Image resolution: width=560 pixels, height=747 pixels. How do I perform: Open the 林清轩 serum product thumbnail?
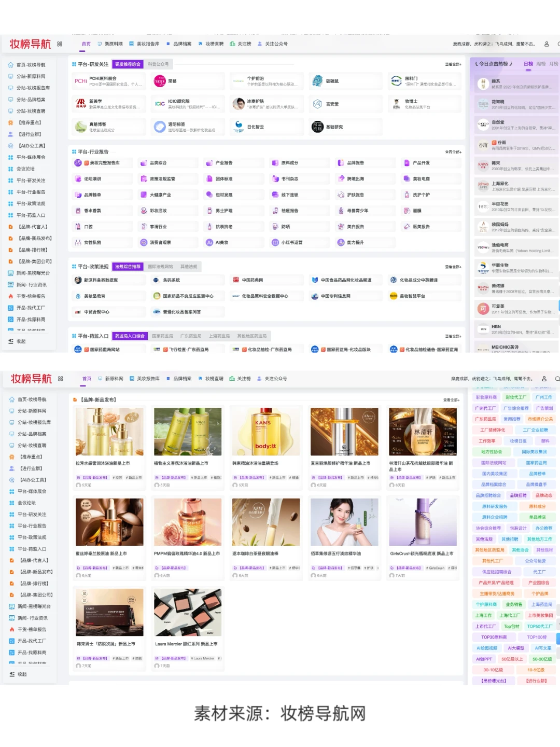pyautogui.click(x=423, y=432)
